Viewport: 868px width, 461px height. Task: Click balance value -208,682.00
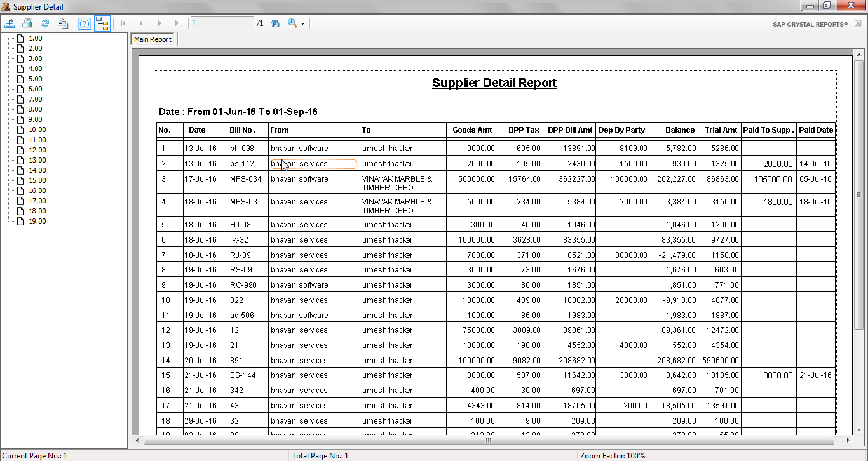click(674, 361)
